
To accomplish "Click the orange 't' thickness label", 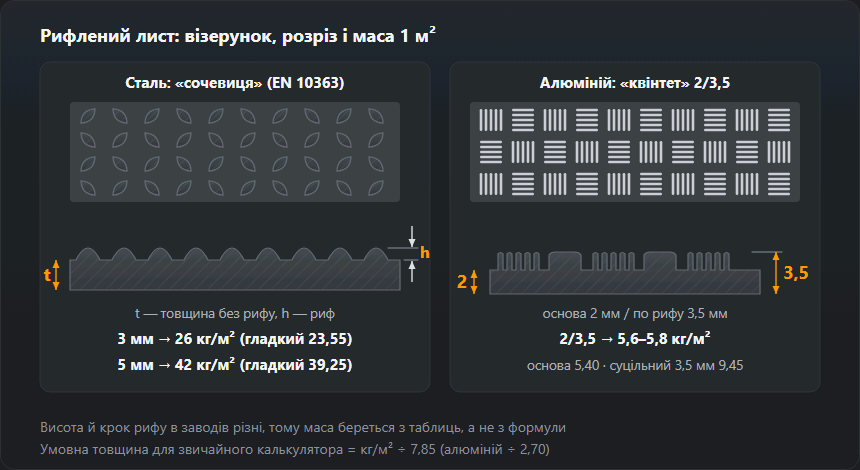I will pyautogui.click(x=47, y=274).
